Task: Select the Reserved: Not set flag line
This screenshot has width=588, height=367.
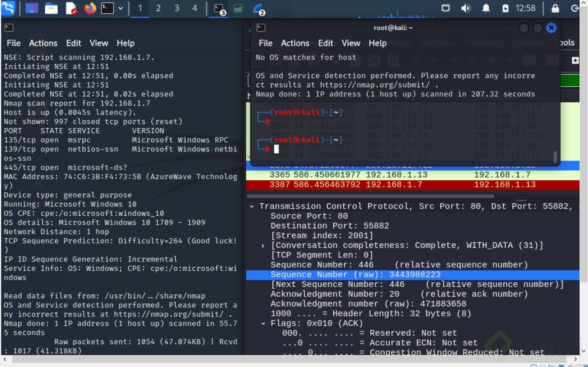Action: pyautogui.click(x=370, y=333)
